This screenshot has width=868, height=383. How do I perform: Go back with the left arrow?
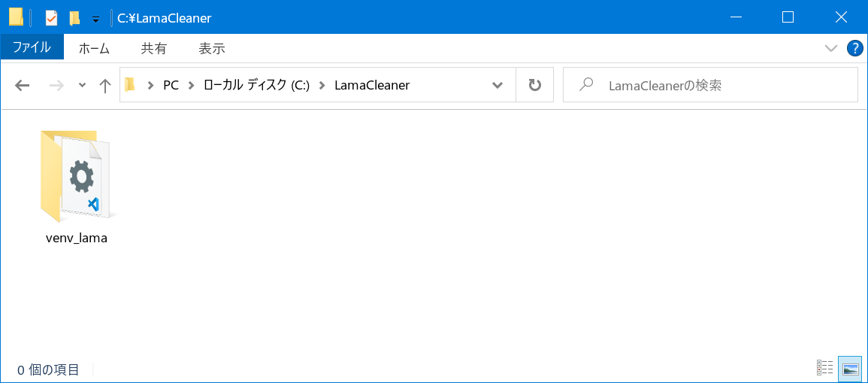pyautogui.click(x=22, y=85)
